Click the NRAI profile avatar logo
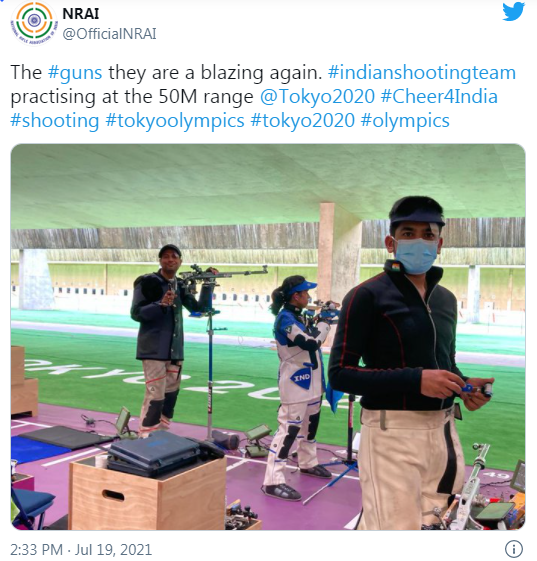This screenshot has width=537, height=561. coord(34,23)
